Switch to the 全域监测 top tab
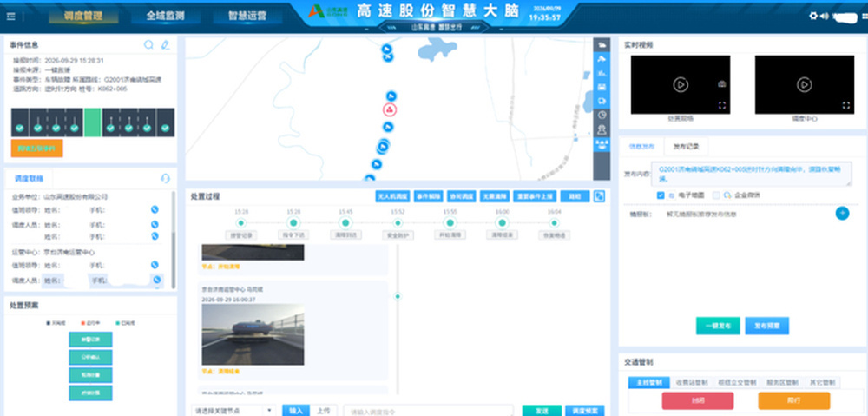Screen dimensions: 868x416 pos(165,16)
